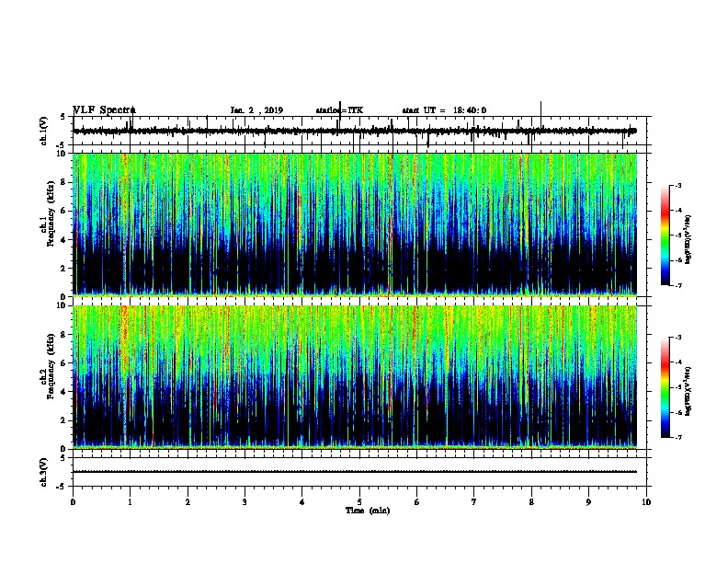Click the time-axis tick label '5'
Image resolution: width=728 pixels, height=563 pixels.
coord(359,502)
